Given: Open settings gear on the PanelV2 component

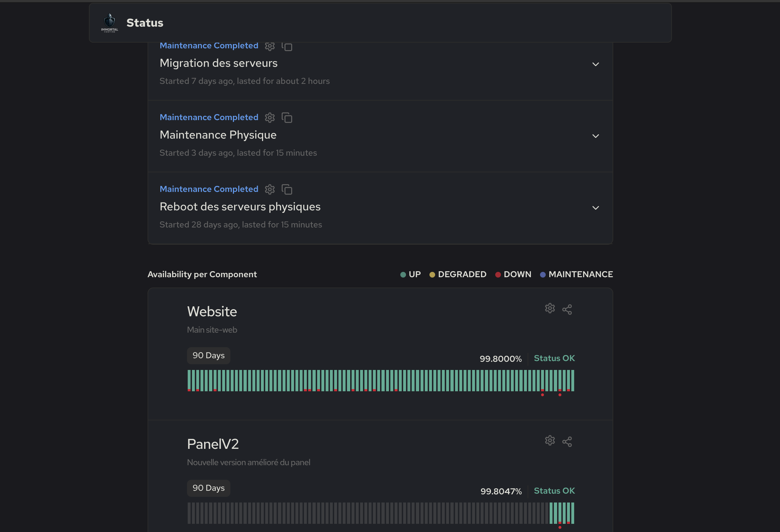Looking at the screenshot, I should coord(549,440).
